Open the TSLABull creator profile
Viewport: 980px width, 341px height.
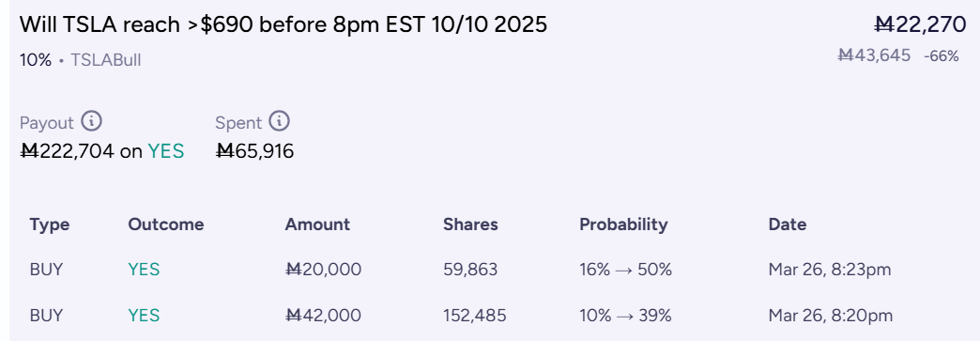pos(106,60)
